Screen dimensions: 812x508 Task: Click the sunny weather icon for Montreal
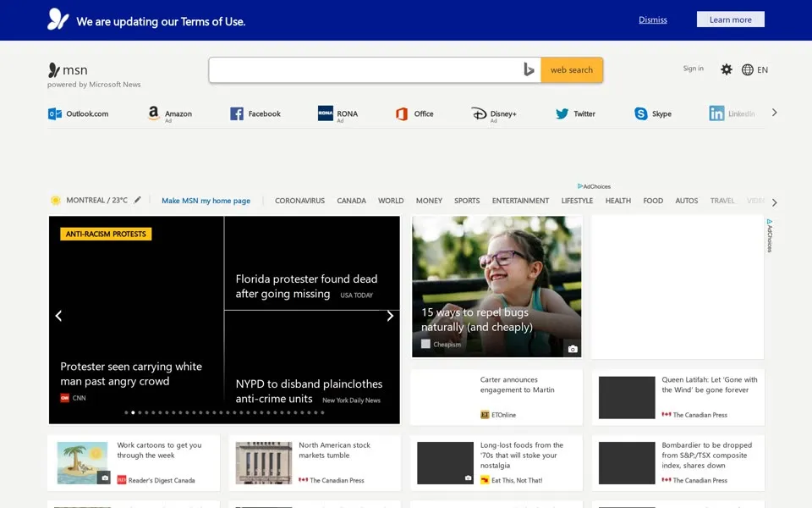(x=56, y=201)
